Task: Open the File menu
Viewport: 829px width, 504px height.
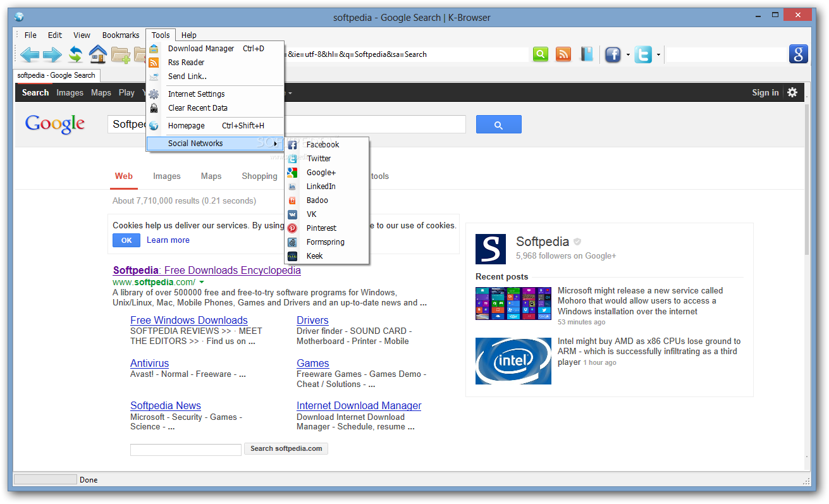Action: pos(30,35)
